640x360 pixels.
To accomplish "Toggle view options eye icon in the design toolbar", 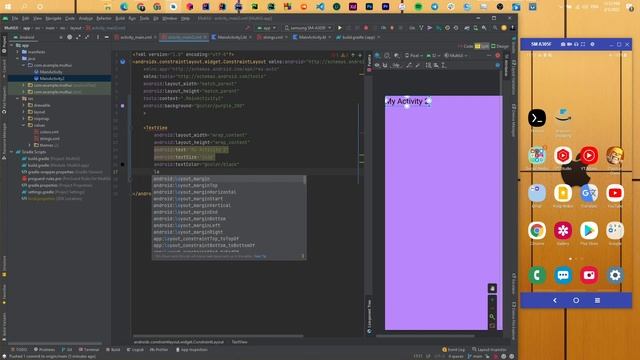I will 378,65.
